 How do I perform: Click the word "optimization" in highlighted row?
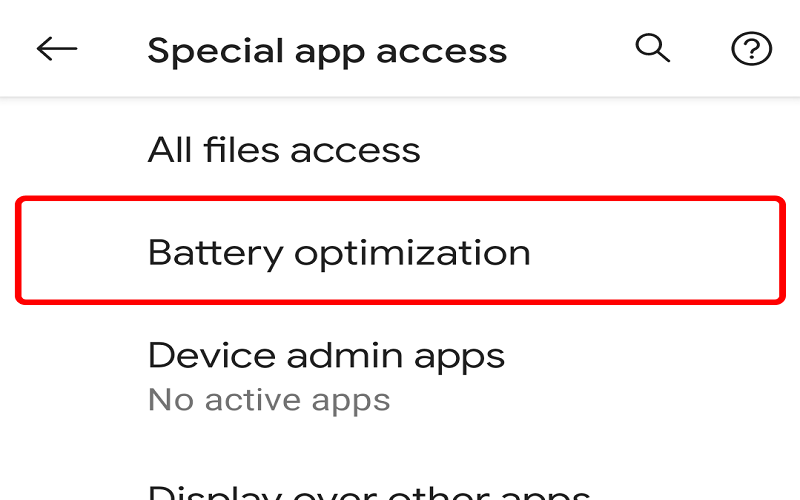pyautogui.click(x=412, y=254)
